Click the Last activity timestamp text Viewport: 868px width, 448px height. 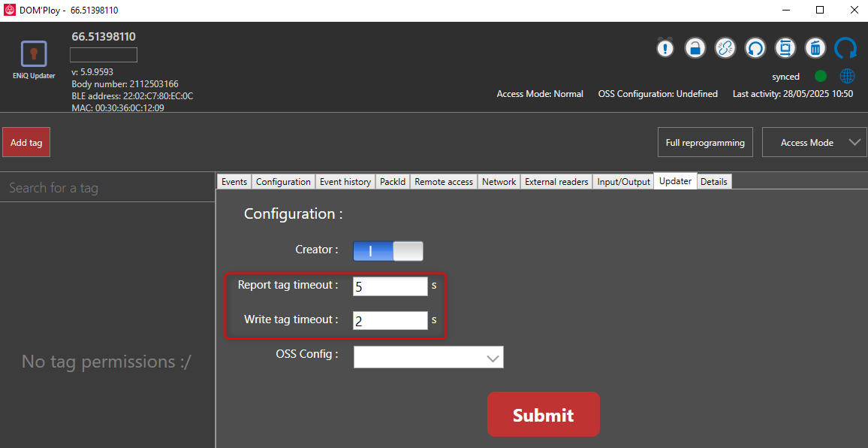[793, 94]
